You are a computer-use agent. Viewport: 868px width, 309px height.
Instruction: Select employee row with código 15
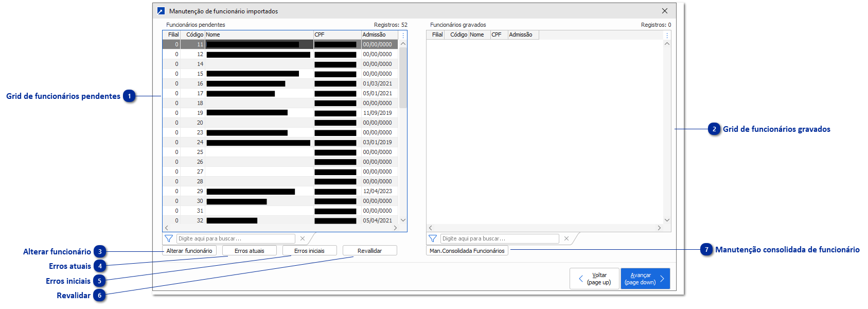[x=280, y=74]
